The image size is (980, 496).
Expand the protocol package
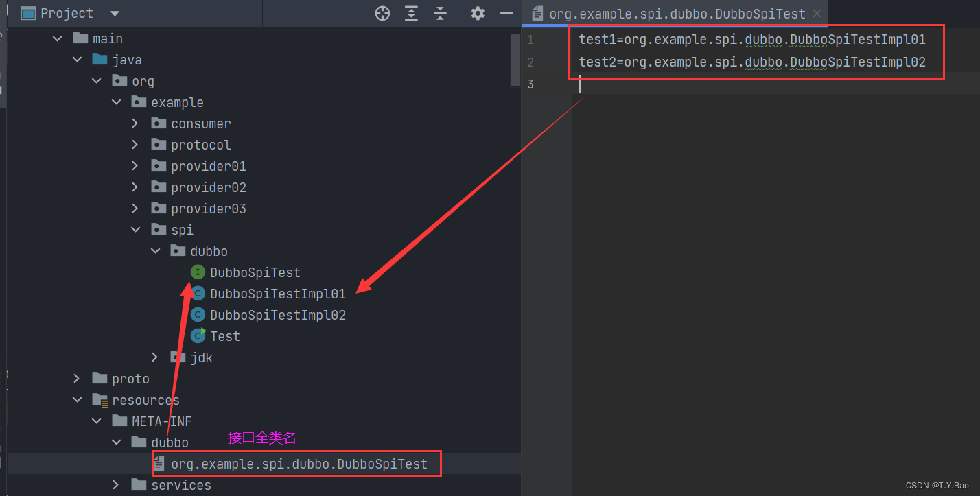135,145
